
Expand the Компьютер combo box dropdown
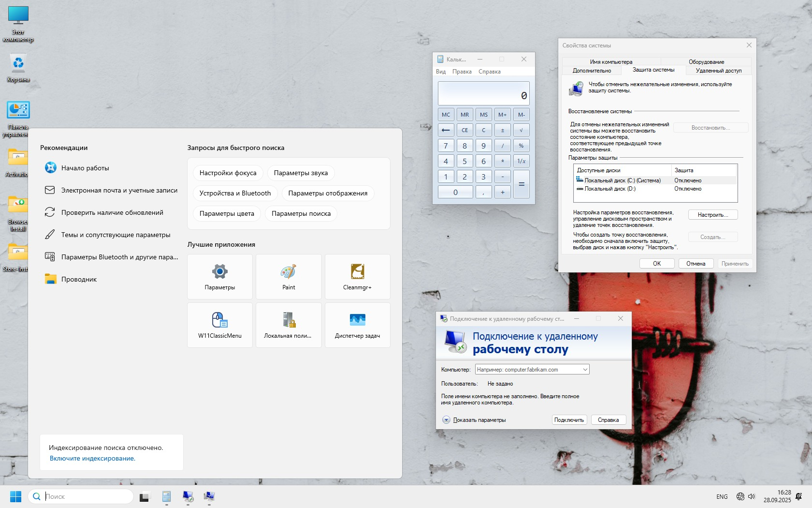pyautogui.click(x=585, y=370)
